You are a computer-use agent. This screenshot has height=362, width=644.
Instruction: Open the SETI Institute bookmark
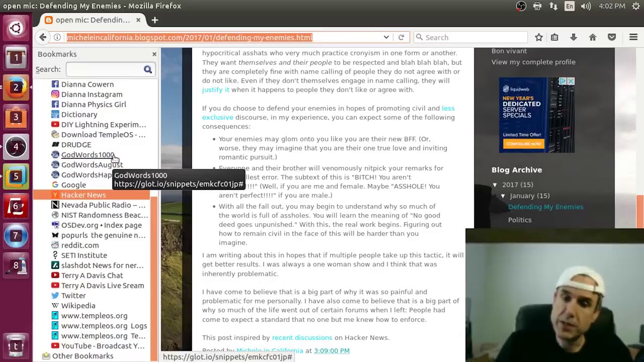(84, 255)
